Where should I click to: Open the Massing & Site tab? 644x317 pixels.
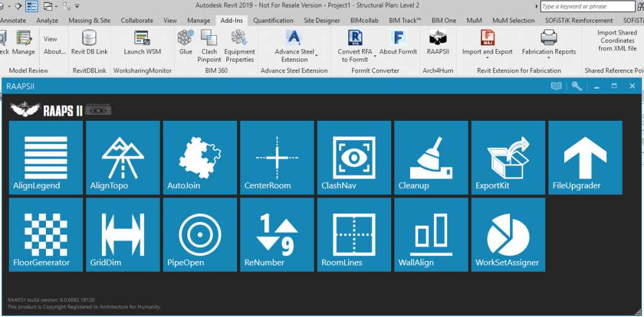coord(89,21)
